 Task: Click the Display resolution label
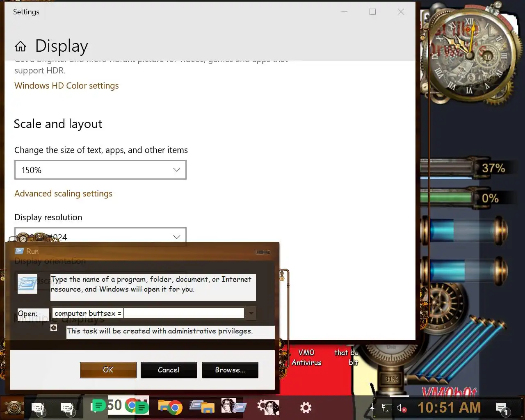pyautogui.click(x=48, y=217)
